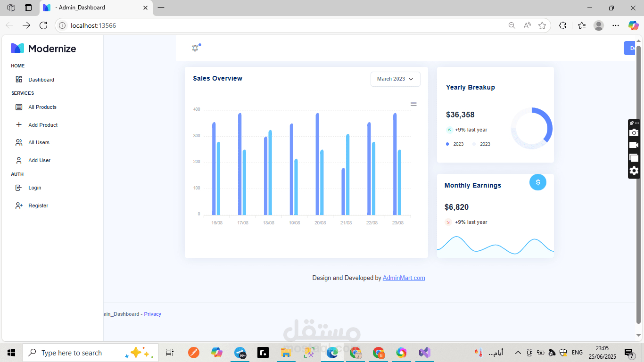Click the browser refresh button
This screenshot has width=644, height=362.
43,25
